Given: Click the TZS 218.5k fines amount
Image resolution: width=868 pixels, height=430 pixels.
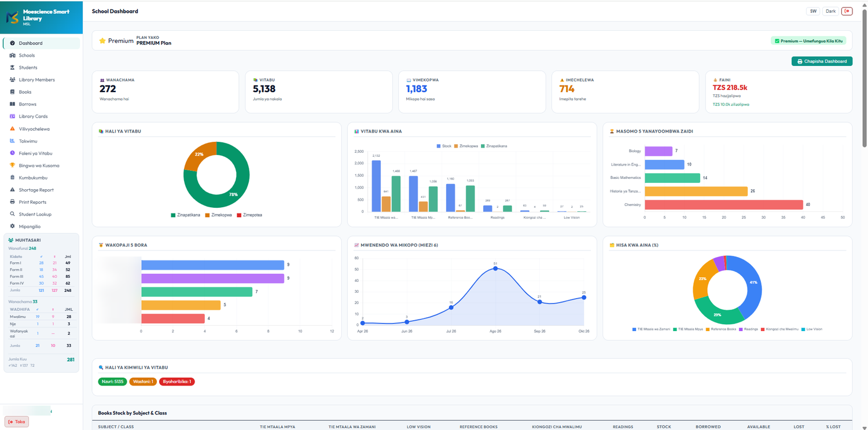Looking at the screenshot, I should tap(730, 87).
